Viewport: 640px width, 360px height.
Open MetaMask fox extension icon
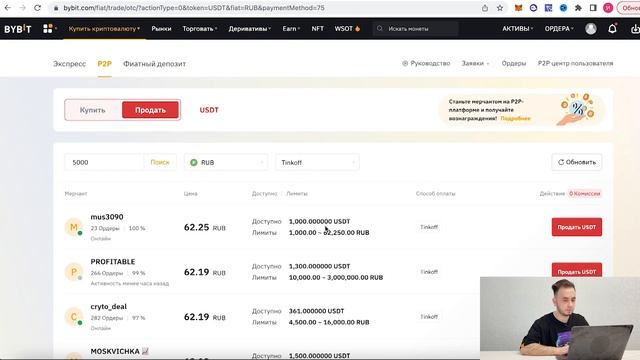click(x=518, y=8)
